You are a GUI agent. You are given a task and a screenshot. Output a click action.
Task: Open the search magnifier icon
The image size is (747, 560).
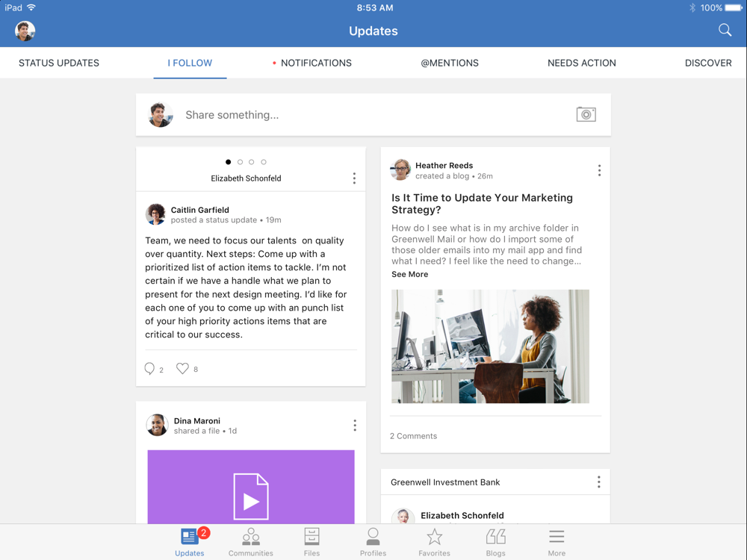(x=725, y=30)
